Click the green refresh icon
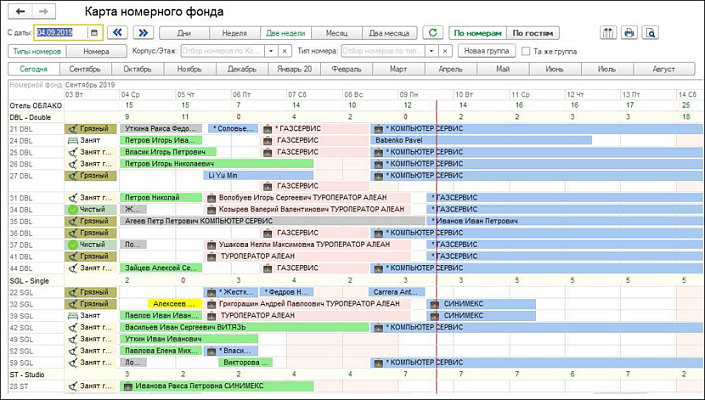 click(432, 32)
